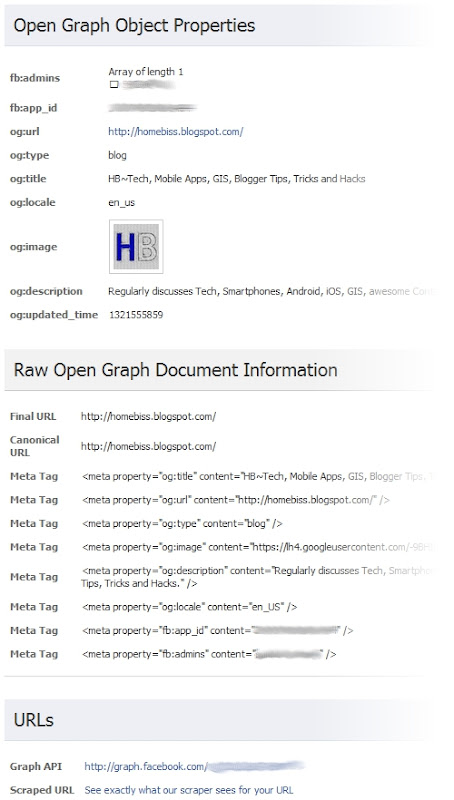Click the og:locale value 'en_us'
454x800 pixels.
pos(121,203)
